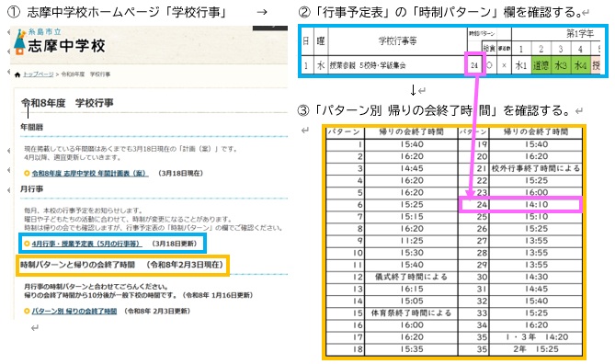
Task: Click 2年 15:25 cell for pattern 35
Action: click(x=536, y=349)
